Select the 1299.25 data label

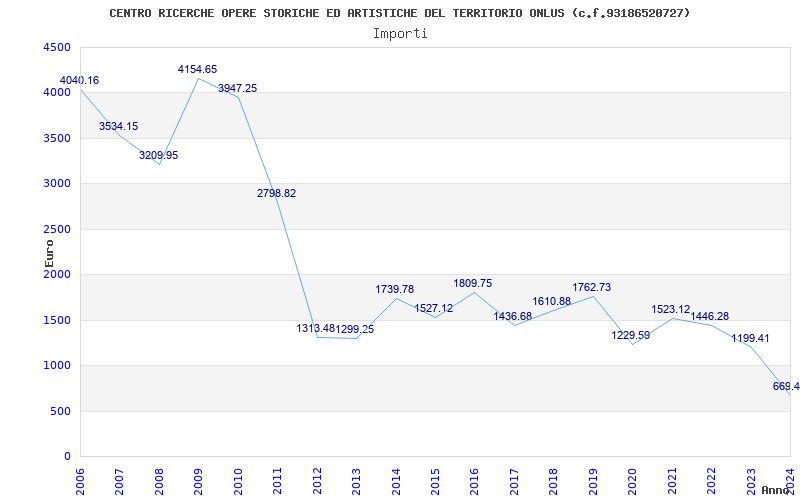pyautogui.click(x=355, y=330)
